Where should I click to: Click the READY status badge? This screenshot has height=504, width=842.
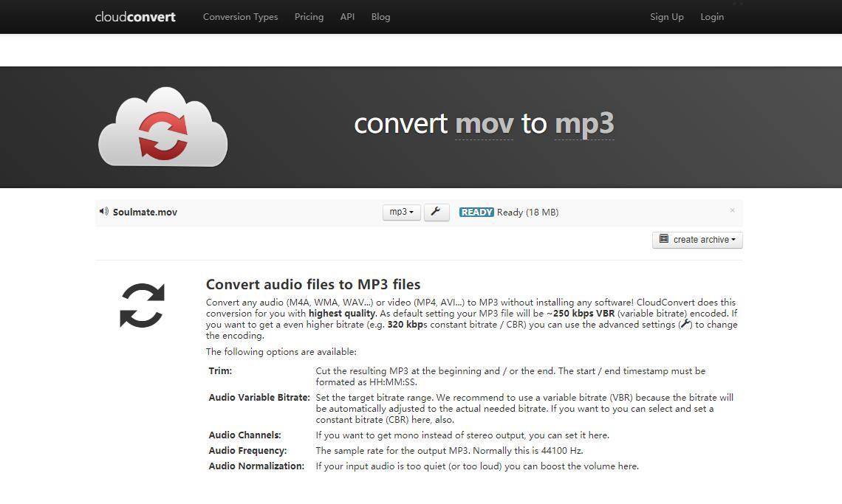click(x=476, y=212)
